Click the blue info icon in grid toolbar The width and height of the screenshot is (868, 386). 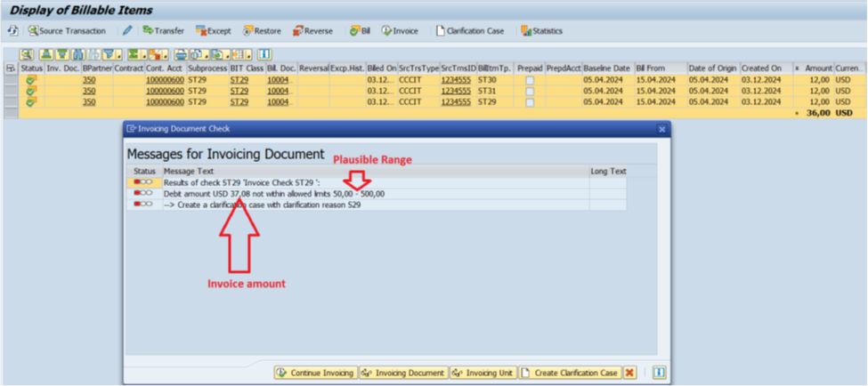[x=265, y=54]
